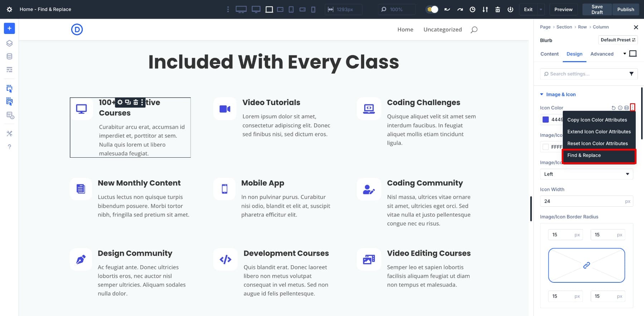This screenshot has height=316, width=644.
Task: Click the undo arrow in top toolbar
Action: click(x=447, y=9)
